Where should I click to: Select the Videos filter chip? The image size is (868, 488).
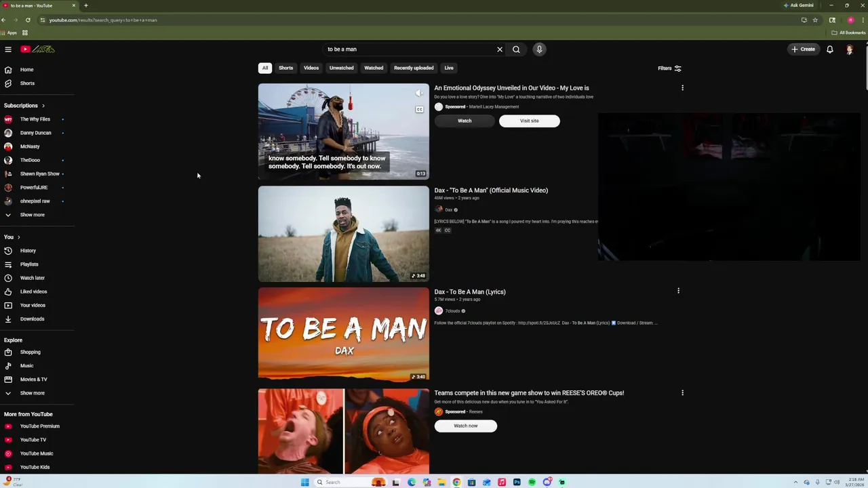tap(311, 68)
